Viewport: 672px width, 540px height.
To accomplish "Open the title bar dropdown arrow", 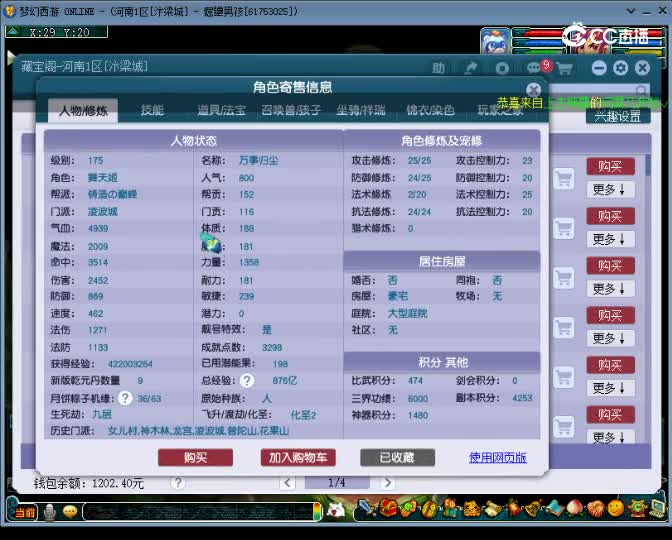I will [631, 11].
